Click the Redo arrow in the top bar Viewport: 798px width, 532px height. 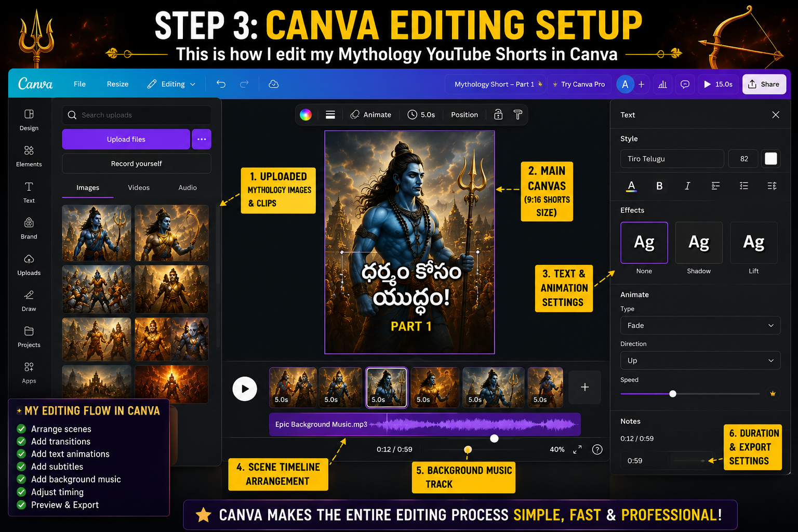(244, 84)
